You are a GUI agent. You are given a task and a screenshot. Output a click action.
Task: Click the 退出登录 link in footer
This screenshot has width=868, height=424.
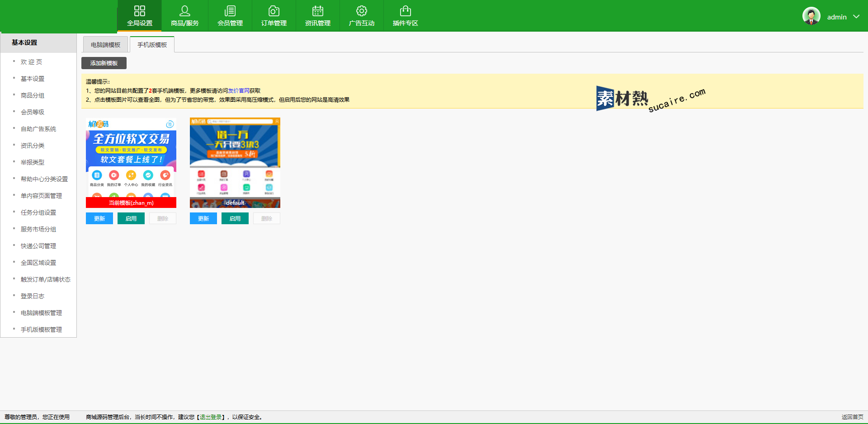[x=211, y=417]
